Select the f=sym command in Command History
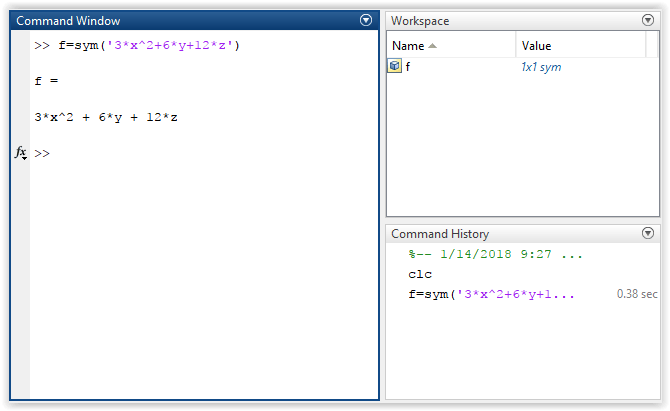Image resolution: width=670 pixels, height=411 pixels. click(491, 294)
